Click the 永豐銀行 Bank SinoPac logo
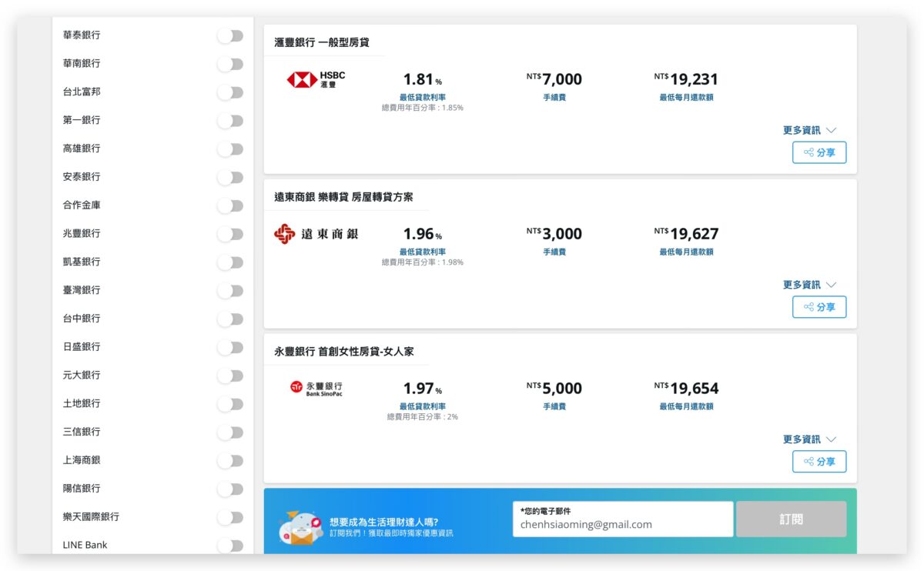924x571 pixels. tap(316, 389)
